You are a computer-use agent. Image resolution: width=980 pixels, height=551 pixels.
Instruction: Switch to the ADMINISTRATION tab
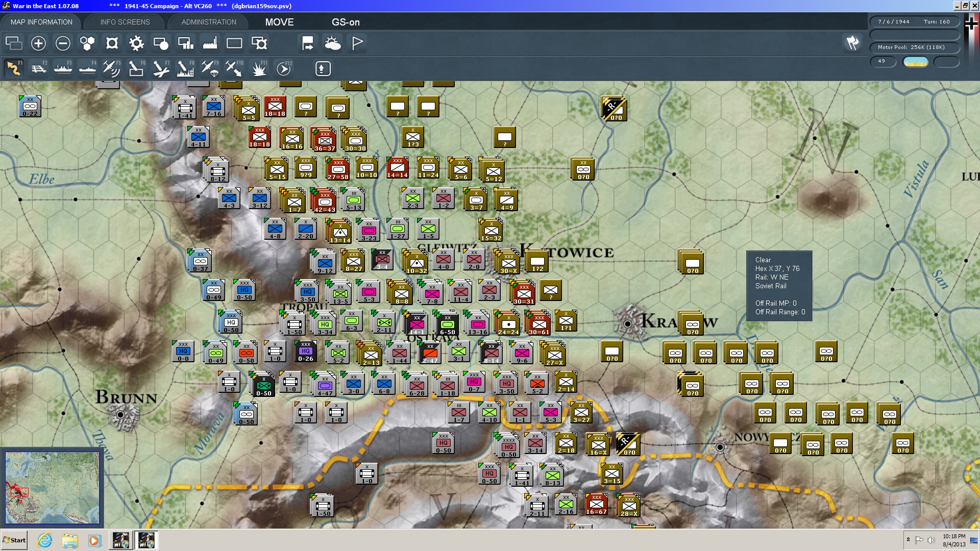(x=209, y=22)
